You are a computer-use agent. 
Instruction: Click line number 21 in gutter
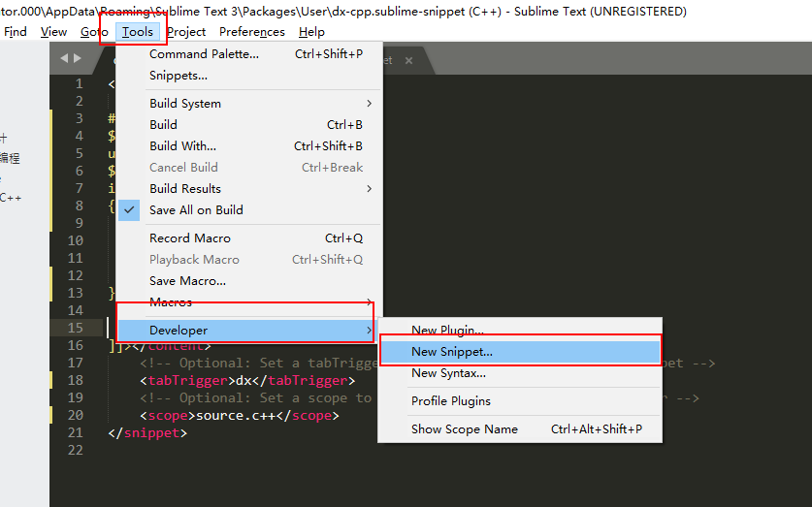75,432
